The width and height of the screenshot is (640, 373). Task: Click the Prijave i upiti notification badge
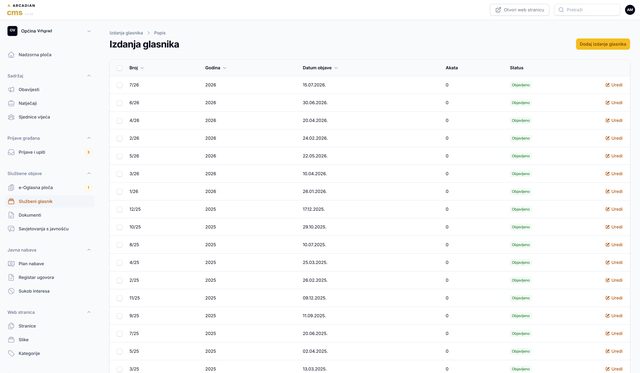click(88, 152)
